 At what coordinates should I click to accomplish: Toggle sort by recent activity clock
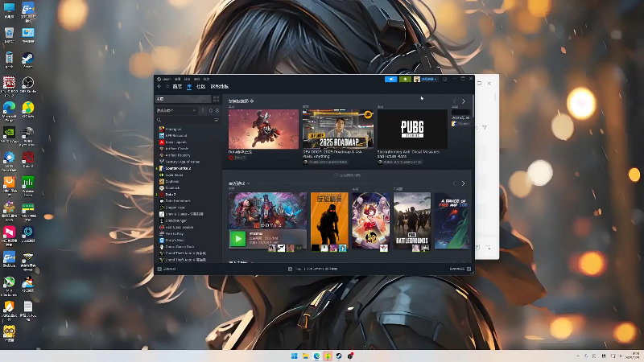coord(211,110)
